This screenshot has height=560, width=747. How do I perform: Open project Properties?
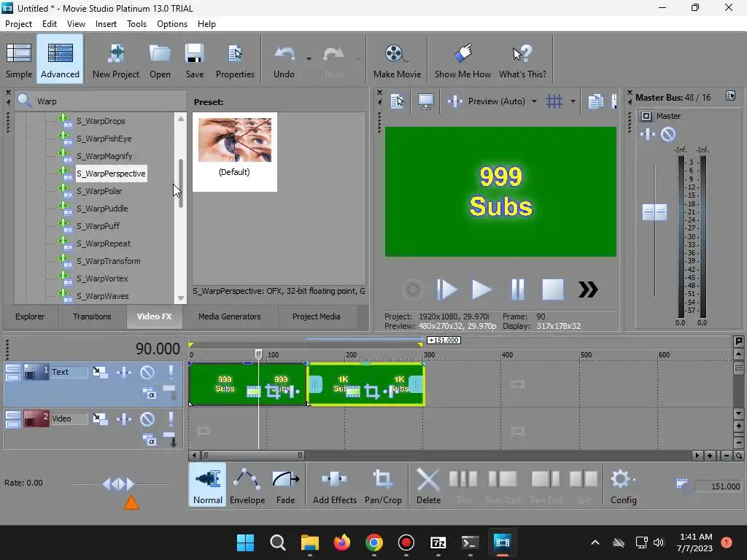tap(235, 60)
